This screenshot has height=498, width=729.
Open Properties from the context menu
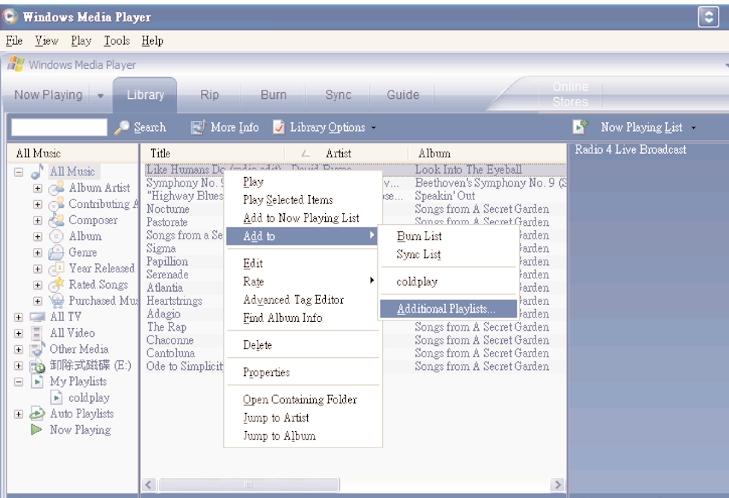302,372
